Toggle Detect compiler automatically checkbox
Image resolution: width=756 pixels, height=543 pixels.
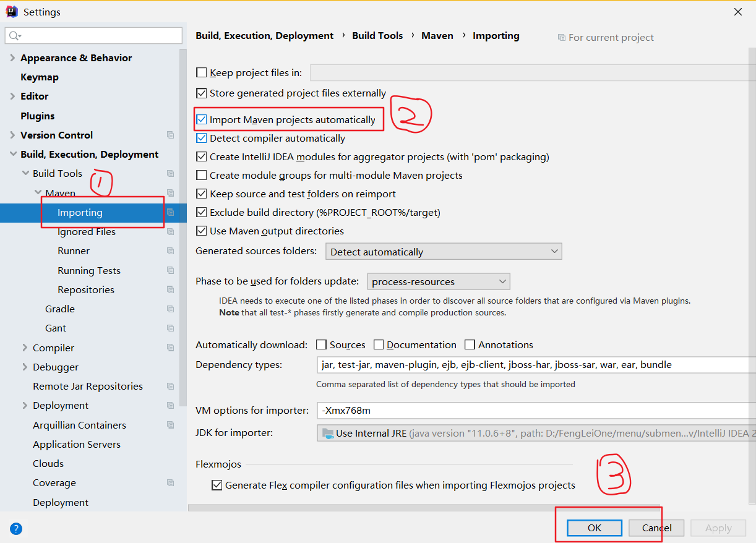(x=201, y=138)
